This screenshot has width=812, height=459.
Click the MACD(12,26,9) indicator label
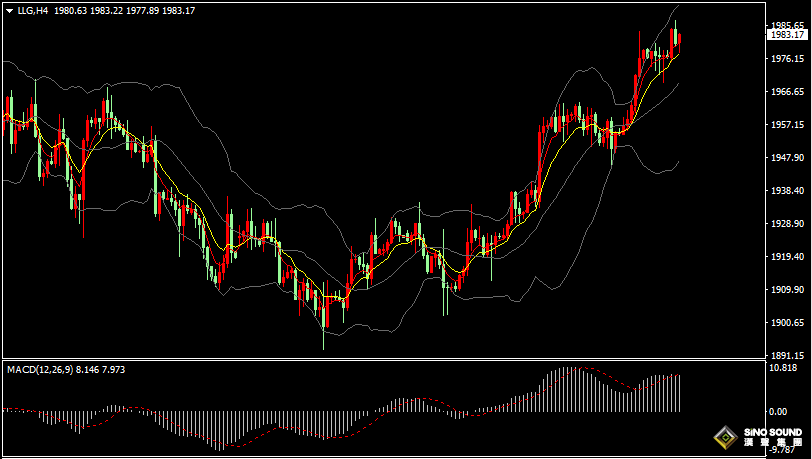(40, 369)
